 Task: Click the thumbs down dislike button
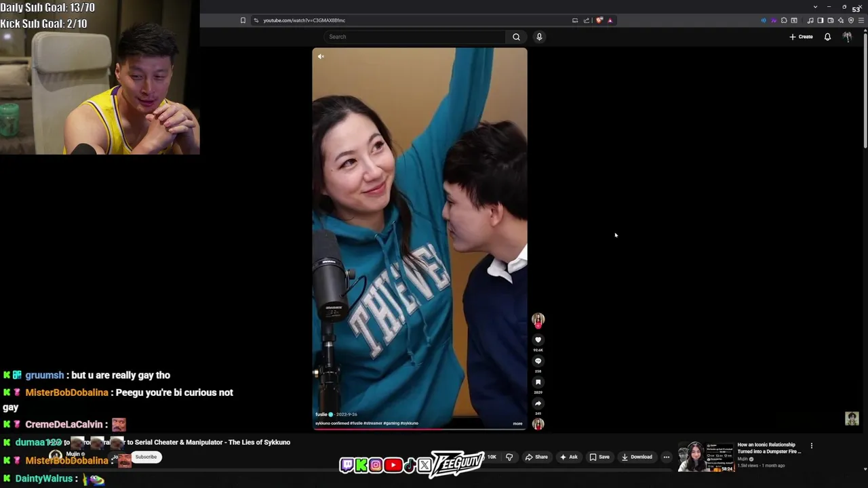tap(509, 457)
